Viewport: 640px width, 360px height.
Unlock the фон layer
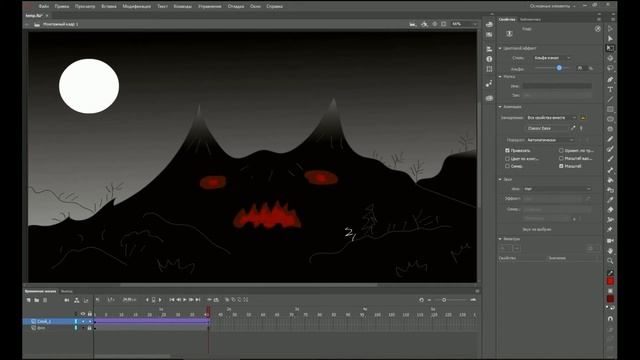coord(89,328)
